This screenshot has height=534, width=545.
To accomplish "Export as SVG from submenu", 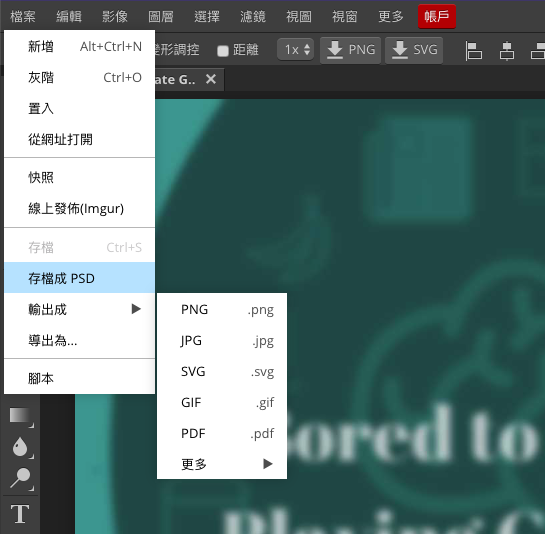I will click(222, 371).
